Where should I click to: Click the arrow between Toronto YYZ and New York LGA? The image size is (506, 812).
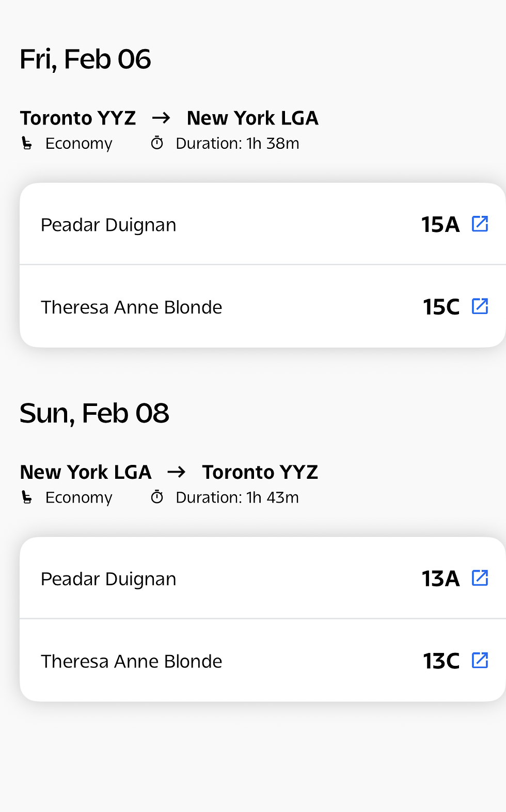click(x=161, y=118)
